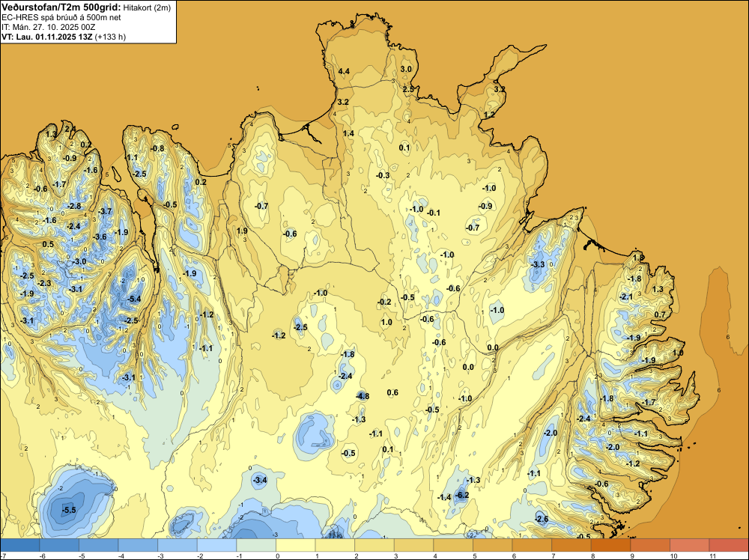Click the legend swatch between 8 and 9
The height and width of the screenshot is (560, 749).
[x=611, y=545]
